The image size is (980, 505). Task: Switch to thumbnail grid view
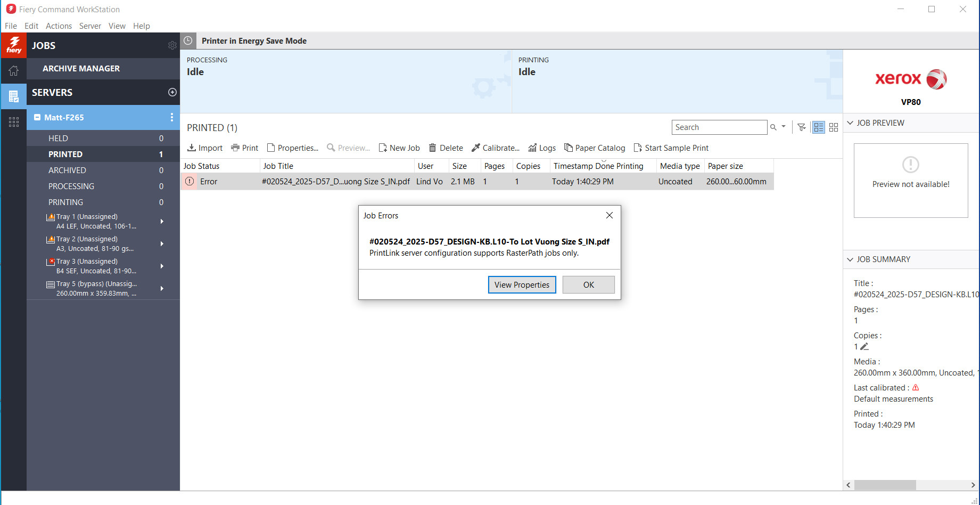point(834,127)
